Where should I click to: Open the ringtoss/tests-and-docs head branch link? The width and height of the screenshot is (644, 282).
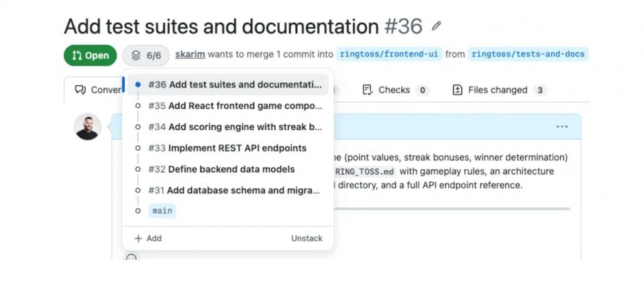528,54
